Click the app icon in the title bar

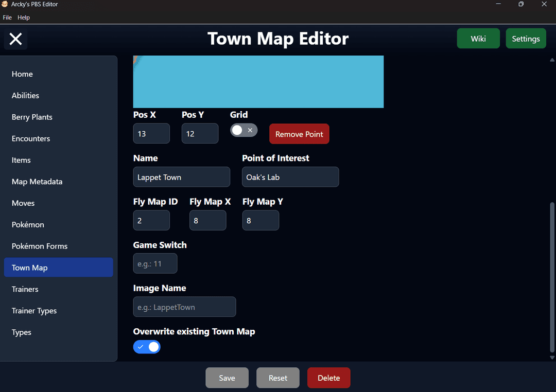pos(5,5)
